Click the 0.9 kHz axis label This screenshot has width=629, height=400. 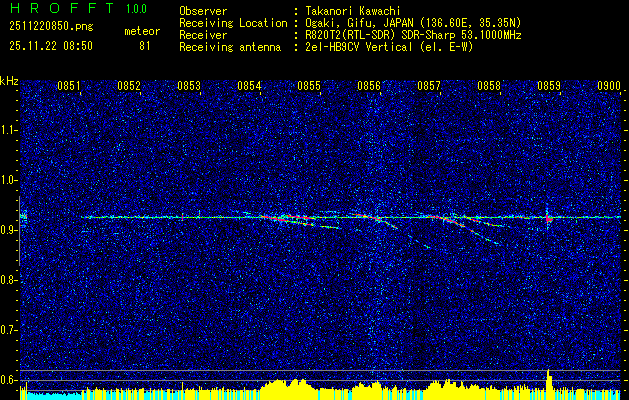tap(8, 230)
